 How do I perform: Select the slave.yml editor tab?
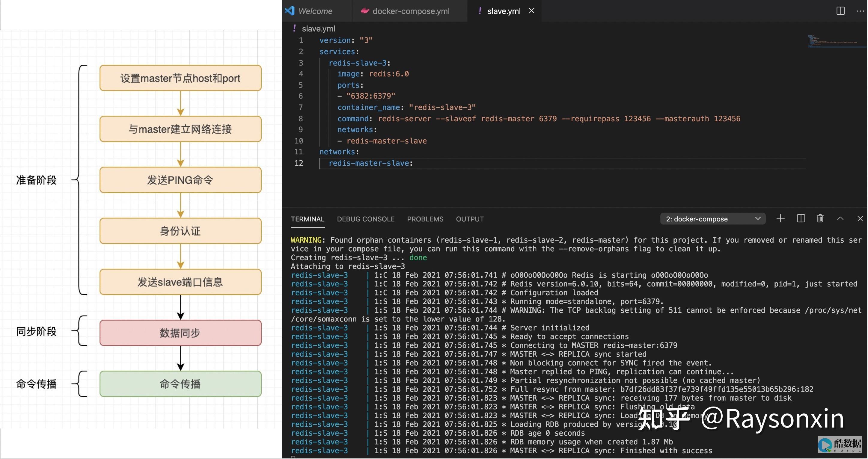[x=504, y=11]
